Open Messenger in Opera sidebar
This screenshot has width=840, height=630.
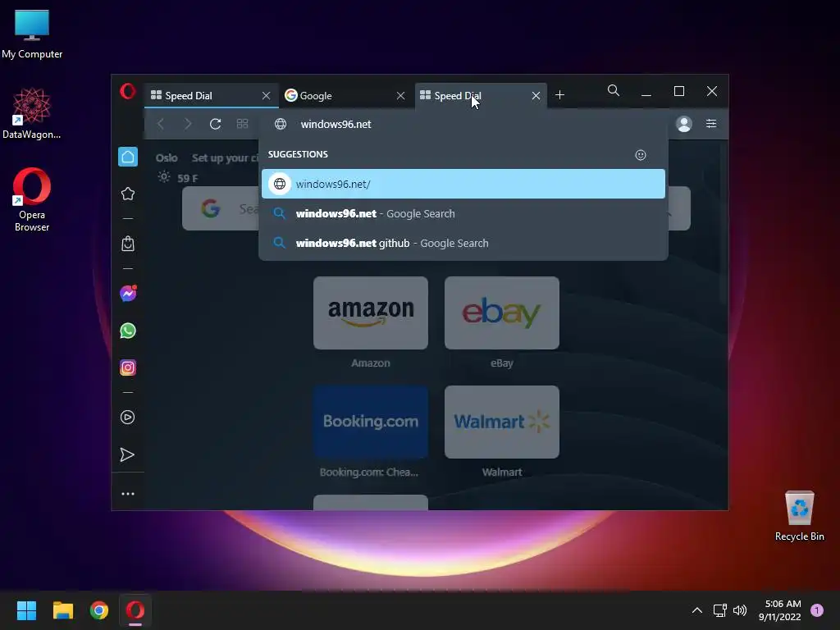128,293
